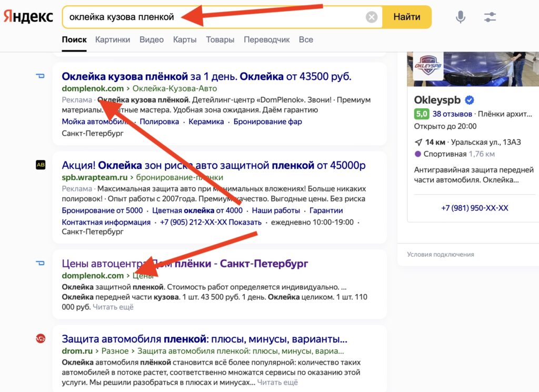Open the spb.wrapteam.ru domain link
The height and width of the screenshot is (392, 539).
95,177
